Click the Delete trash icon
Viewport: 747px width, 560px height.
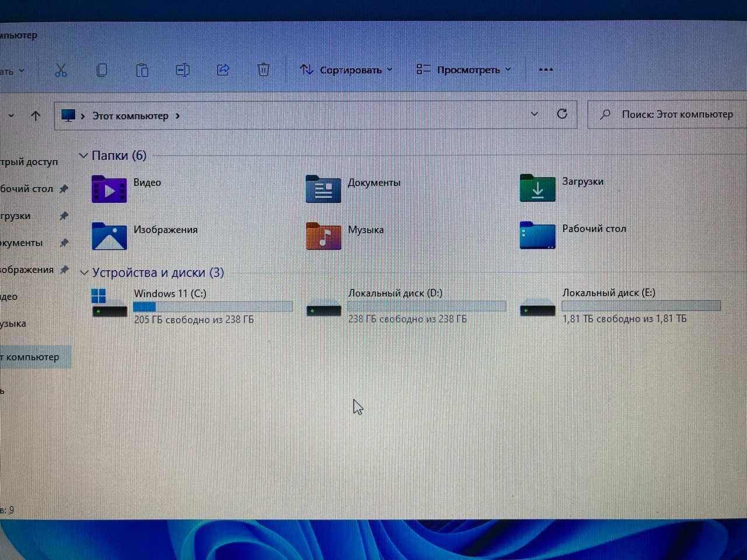[x=264, y=69]
